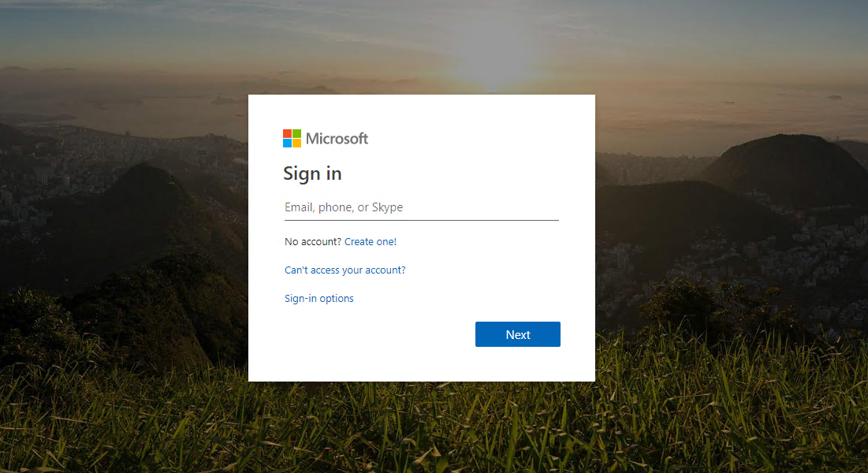This screenshot has width=868, height=473.
Task: Click the underline beneath the email field
Action: click(x=421, y=220)
